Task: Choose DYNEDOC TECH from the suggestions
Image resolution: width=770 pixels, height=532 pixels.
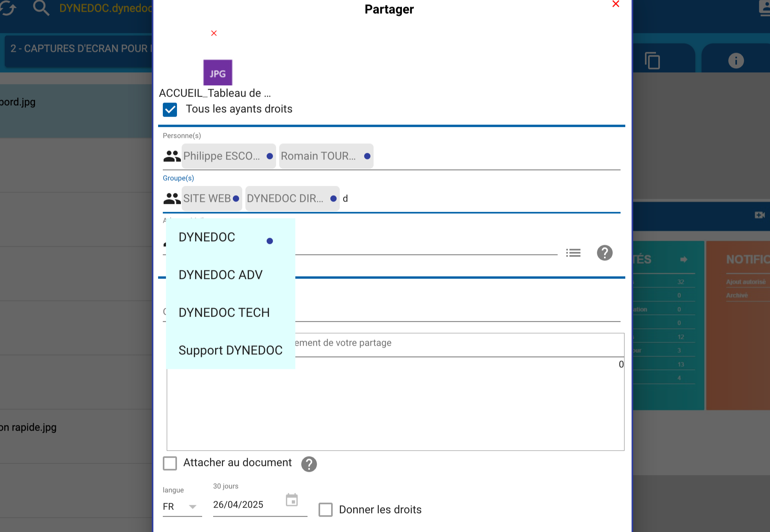Action: pos(230,313)
